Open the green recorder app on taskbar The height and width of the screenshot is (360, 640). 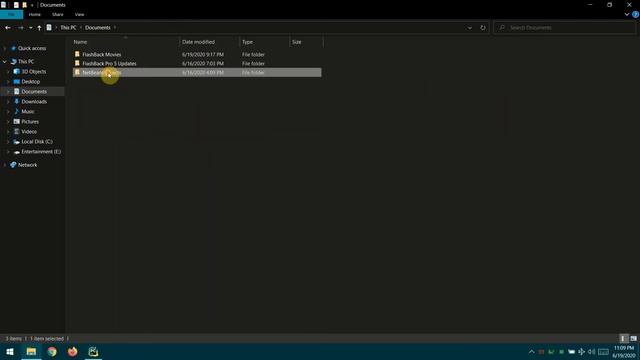click(x=93, y=351)
